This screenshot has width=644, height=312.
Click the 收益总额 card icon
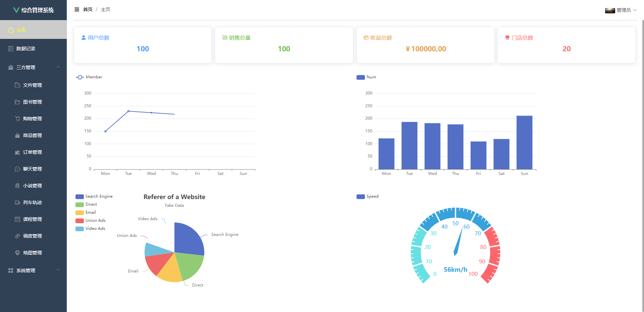pos(366,38)
